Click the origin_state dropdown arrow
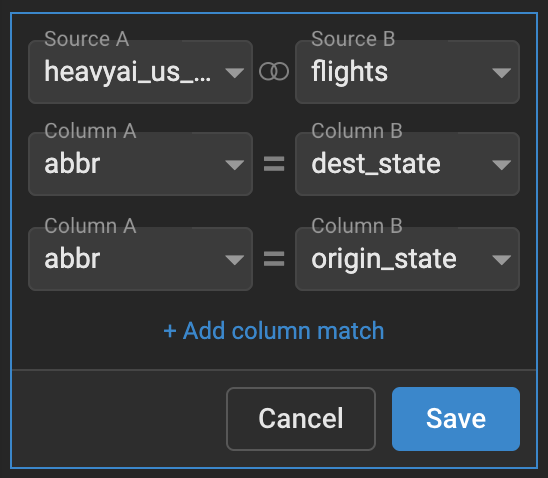 pyautogui.click(x=502, y=260)
